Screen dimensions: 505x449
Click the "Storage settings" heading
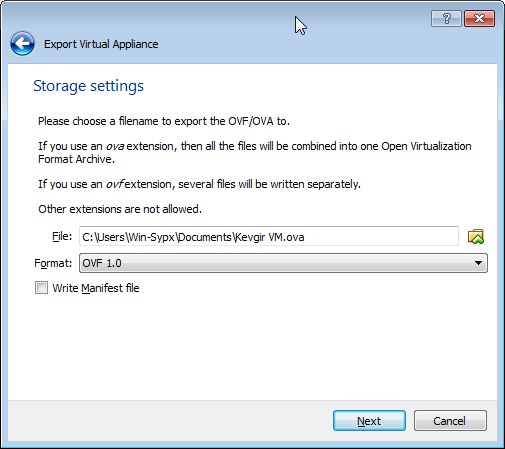pos(88,86)
